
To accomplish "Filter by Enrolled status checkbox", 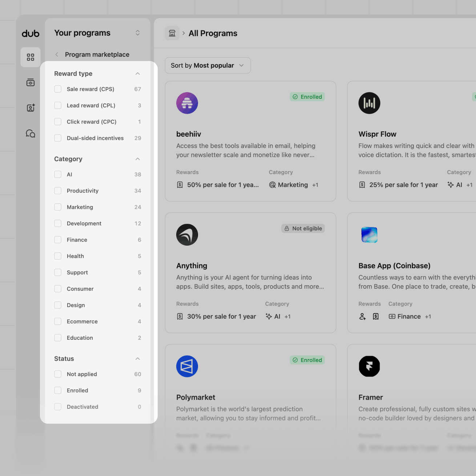I will [58, 391].
